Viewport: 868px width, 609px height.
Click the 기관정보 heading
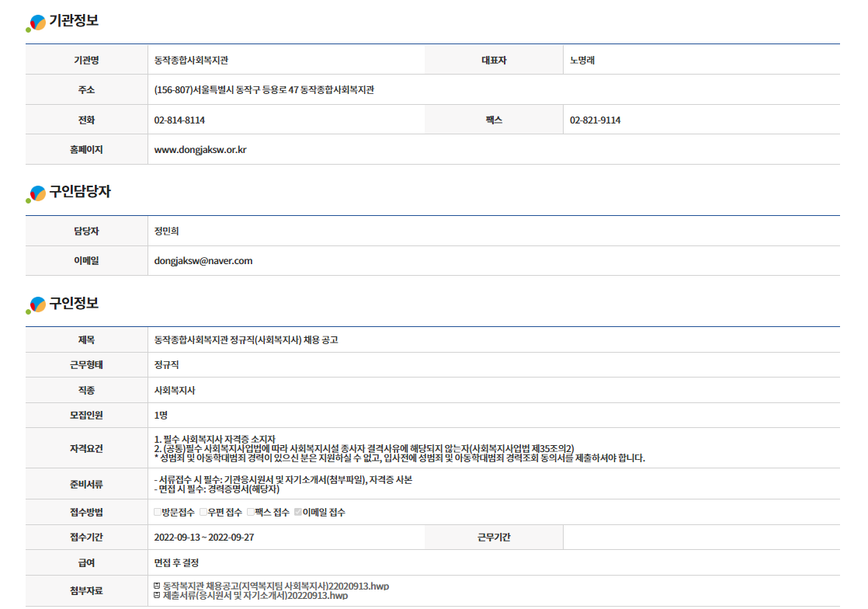pyautogui.click(x=75, y=21)
